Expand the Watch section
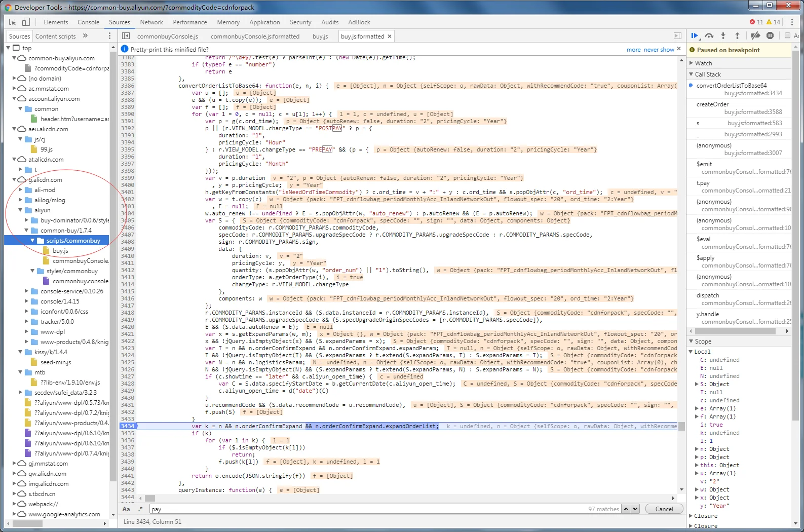804x532 pixels. pyautogui.click(x=703, y=63)
